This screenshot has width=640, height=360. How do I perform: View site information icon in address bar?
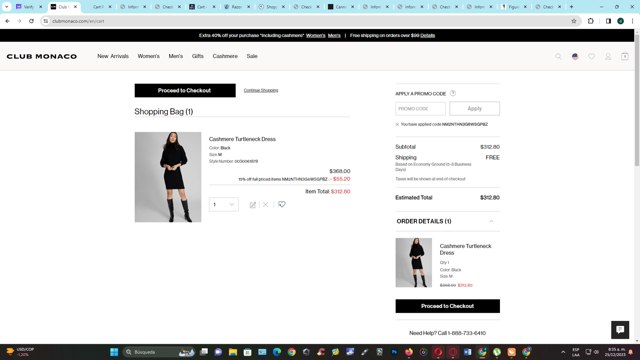click(46, 21)
